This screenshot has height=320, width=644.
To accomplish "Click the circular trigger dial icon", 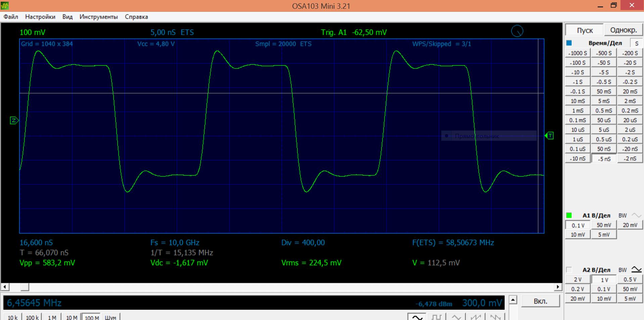I will coord(517,31).
